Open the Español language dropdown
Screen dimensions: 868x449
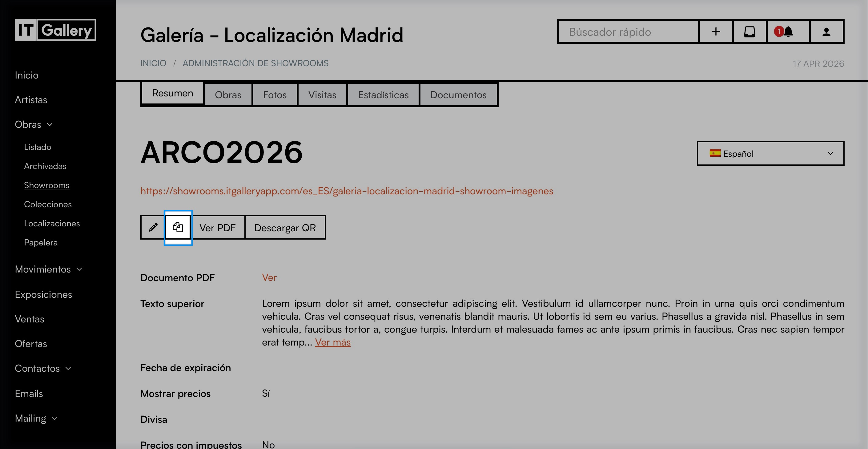pos(770,154)
